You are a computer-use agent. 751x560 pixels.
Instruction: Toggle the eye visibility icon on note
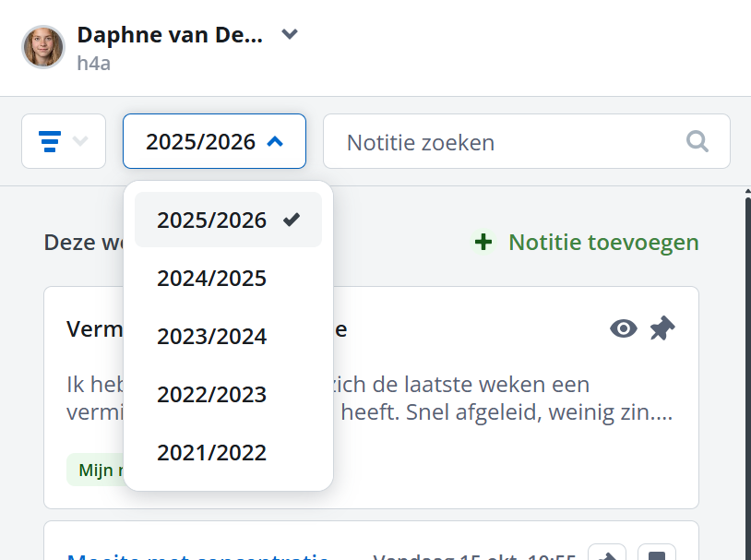click(624, 328)
